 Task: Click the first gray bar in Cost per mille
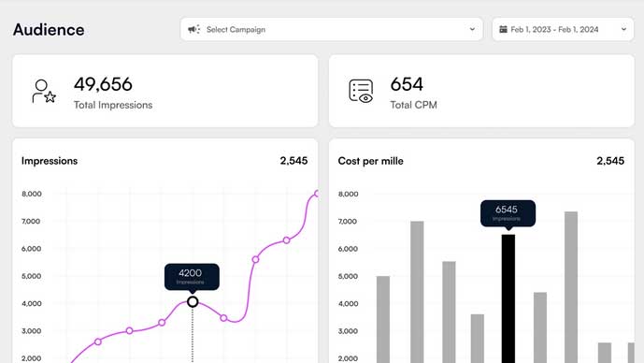(x=383, y=319)
